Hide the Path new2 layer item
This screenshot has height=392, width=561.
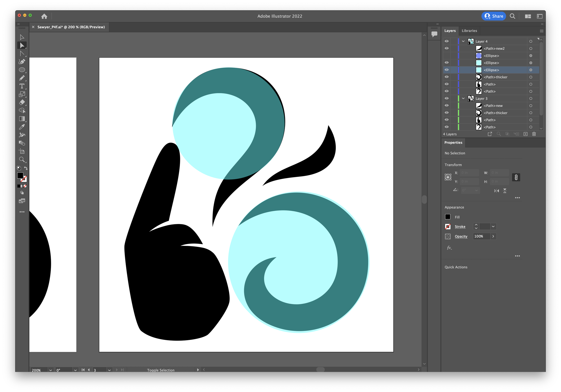446,48
